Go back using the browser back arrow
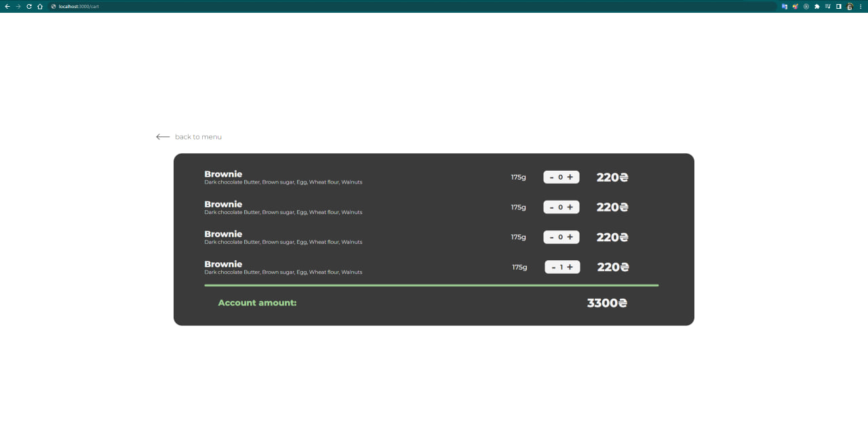This screenshot has width=868, height=433. 7,6
